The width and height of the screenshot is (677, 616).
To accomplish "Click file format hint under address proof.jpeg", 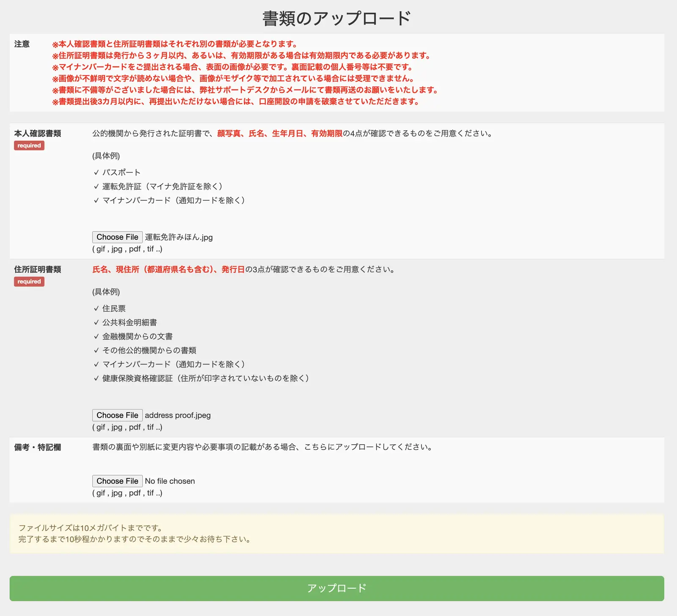I will pyautogui.click(x=127, y=427).
